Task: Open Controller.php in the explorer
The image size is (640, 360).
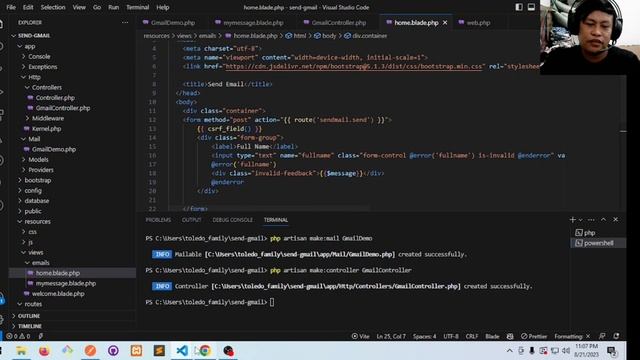Action: coord(55,98)
